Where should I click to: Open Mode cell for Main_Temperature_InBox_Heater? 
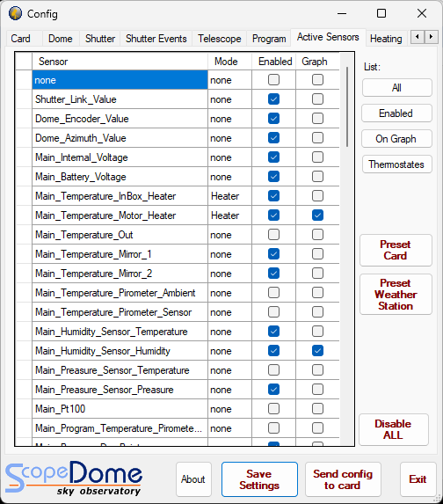(x=229, y=196)
